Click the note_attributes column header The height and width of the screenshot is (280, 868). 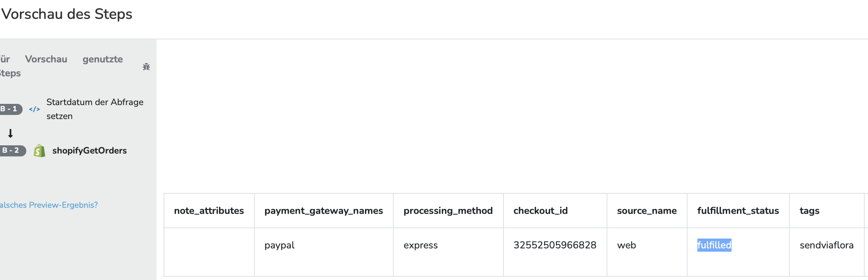[209, 211]
